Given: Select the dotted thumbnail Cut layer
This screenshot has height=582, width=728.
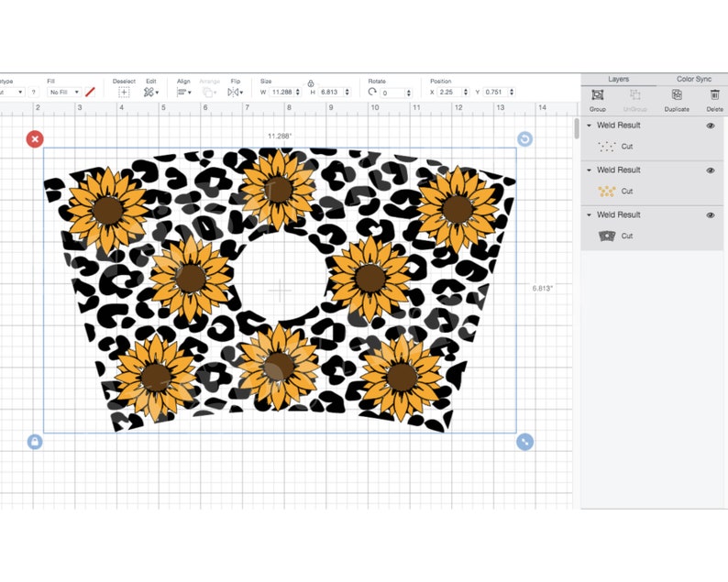Looking at the screenshot, I should coord(607,147).
